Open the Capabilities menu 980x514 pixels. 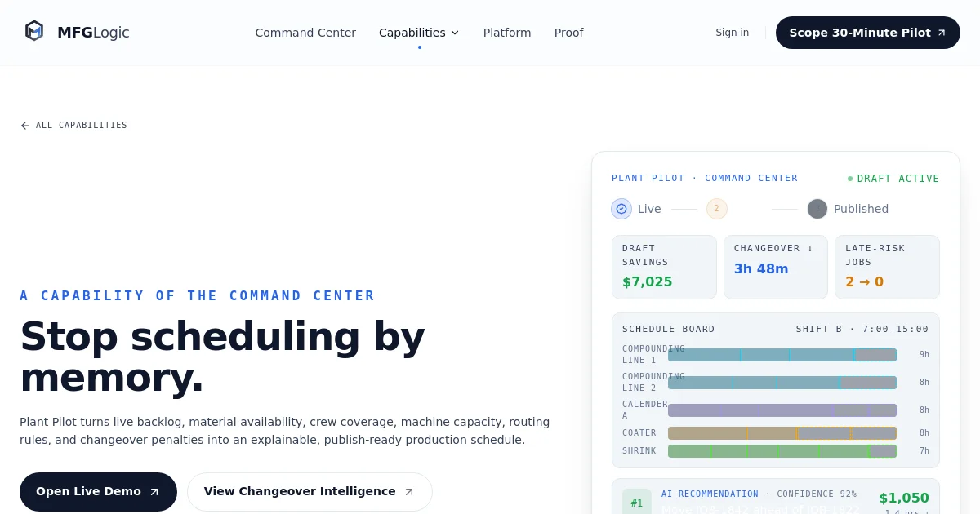pyautogui.click(x=419, y=33)
